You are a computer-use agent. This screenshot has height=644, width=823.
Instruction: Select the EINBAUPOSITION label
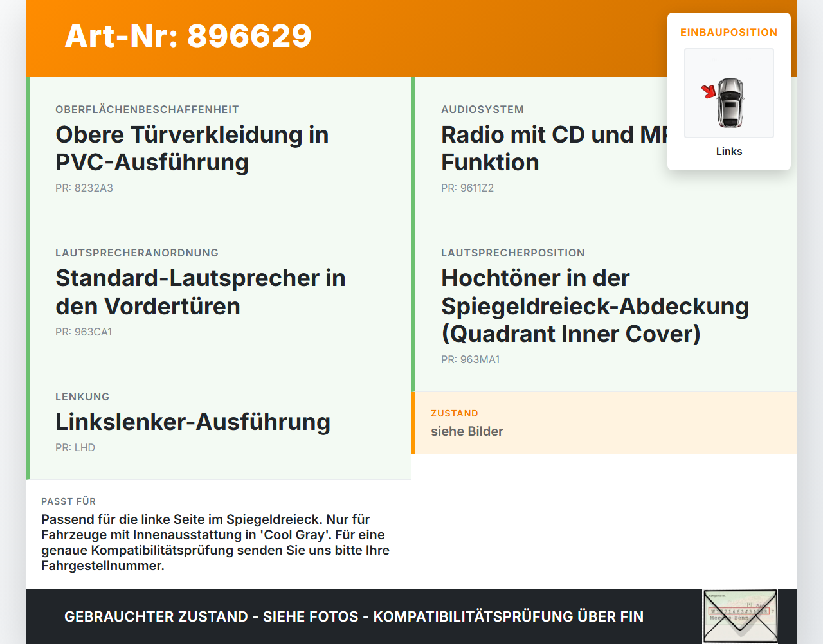tap(729, 32)
